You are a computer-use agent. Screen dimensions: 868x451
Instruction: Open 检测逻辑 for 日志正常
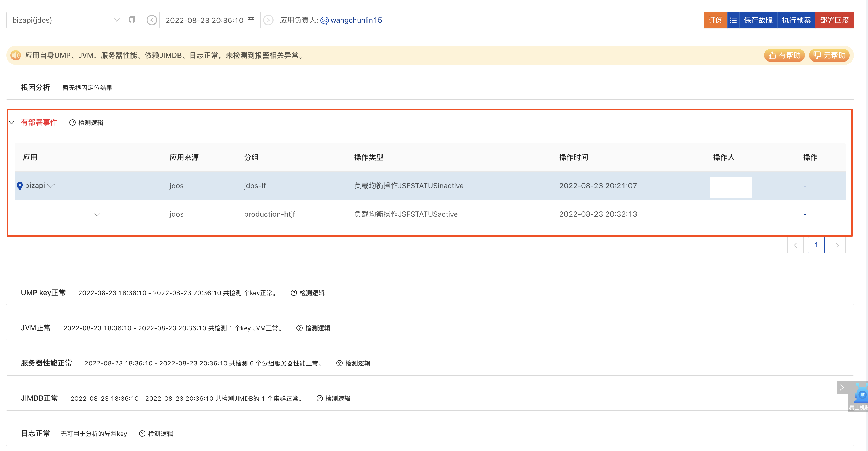point(156,434)
